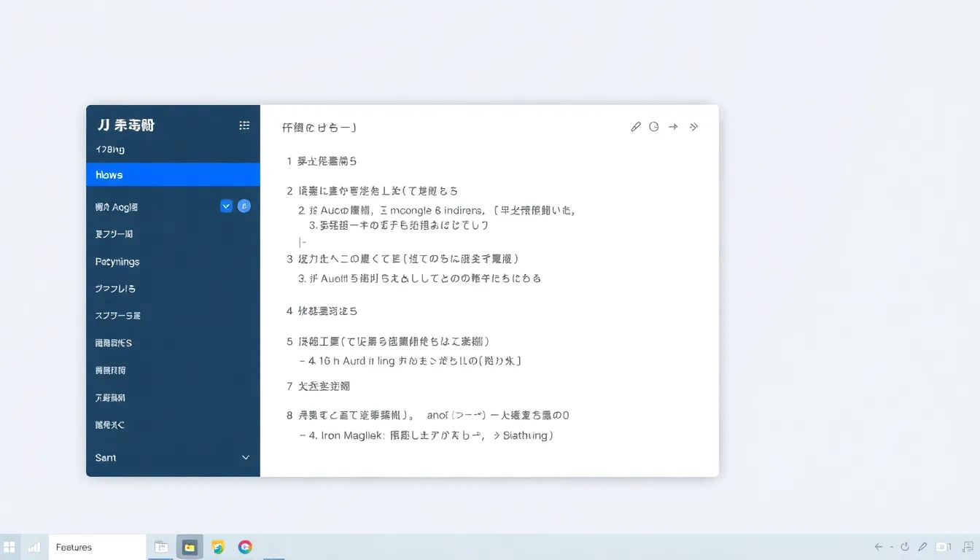The image size is (980, 560).
Task: Click the sub-line containing "mcongle 6 indirens"
Action: click(437, 210)
